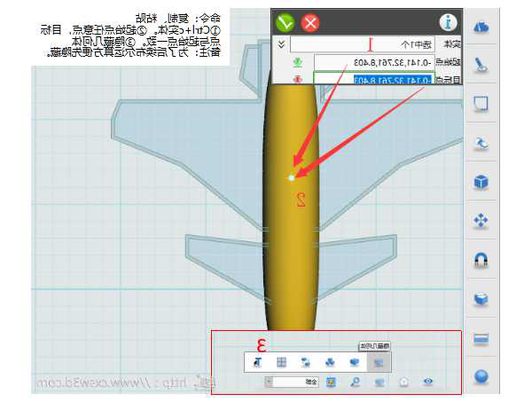Open the basic shapes tool in sidebar
The width and height of the screenshot is (532, 402).
point(481,27)
